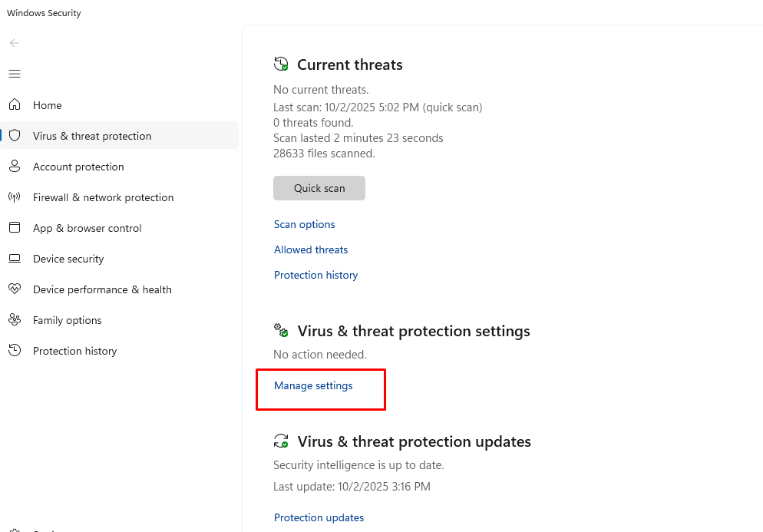Click the Device security laptop icon
Image resolution: width=763 pixels, height=532 pixels.
15,259
